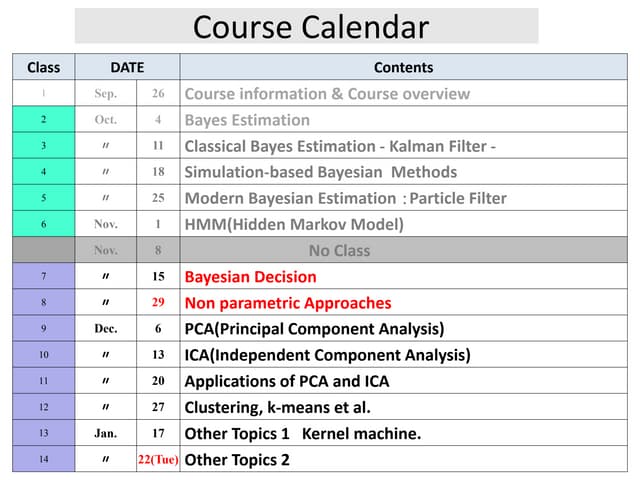Click the Bayes Estimation row text
The width and height of the screenshot is (640, 480).
pos(247,120)
